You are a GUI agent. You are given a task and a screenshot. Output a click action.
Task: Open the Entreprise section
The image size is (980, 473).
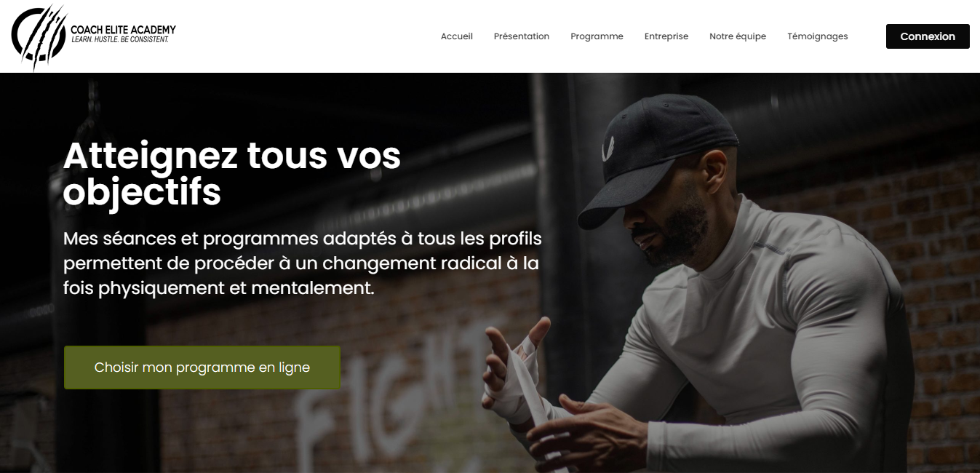(666, 36)
